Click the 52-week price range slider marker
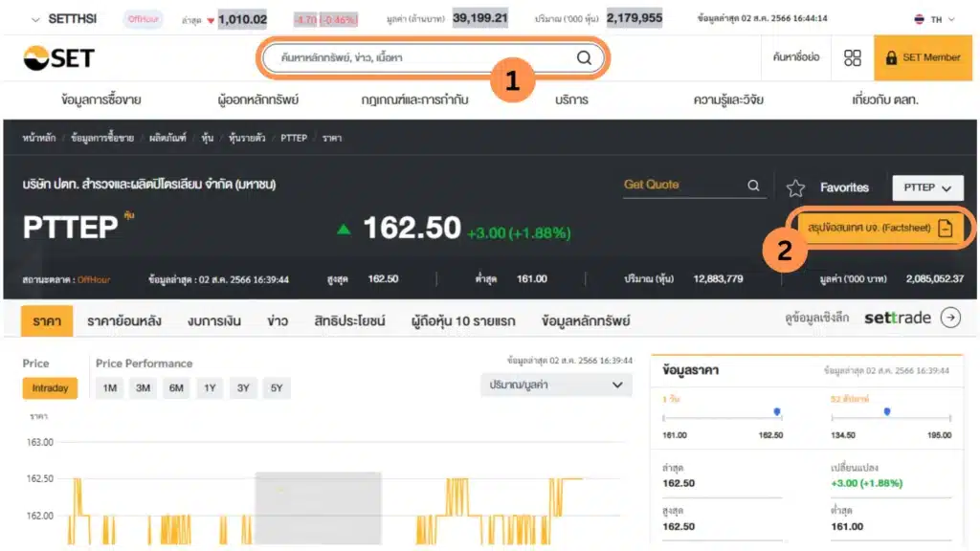Viewport: 980px width, 551px height. 887,411
